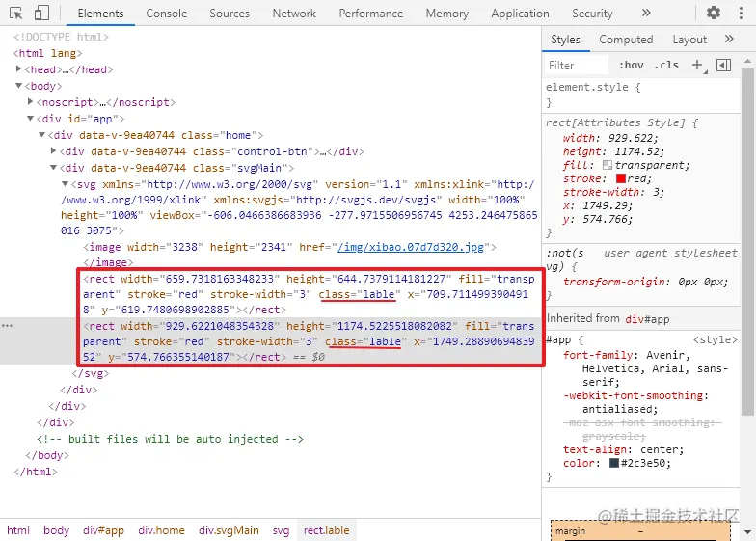Activate the inspect element picker icon
This screenshot has width=756, height=541.
tap(15, 14)
